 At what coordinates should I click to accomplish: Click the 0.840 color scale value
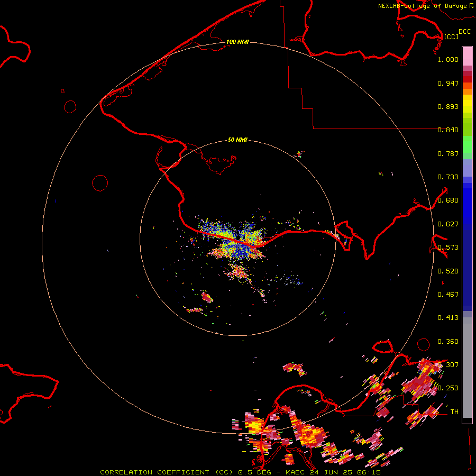(x=448, y=130)
